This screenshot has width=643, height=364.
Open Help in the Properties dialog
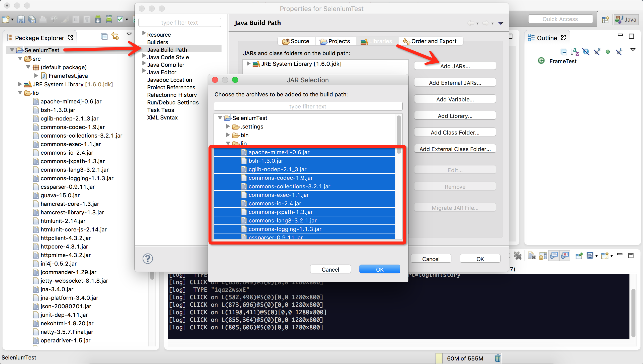pyautogui.click(x=148, y=258)
